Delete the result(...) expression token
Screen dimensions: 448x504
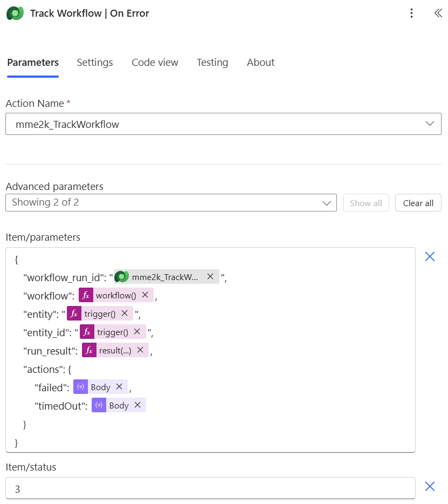pyautogui.click(x=140, y=350)
